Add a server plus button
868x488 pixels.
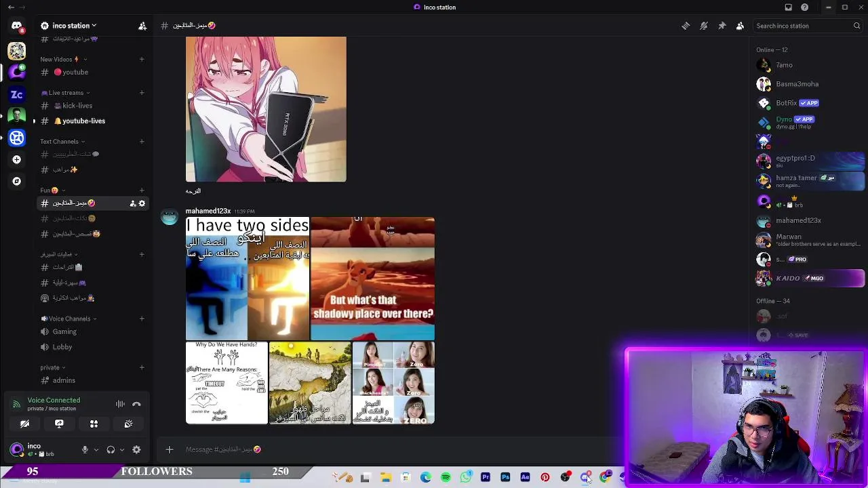tap(17, 160)
